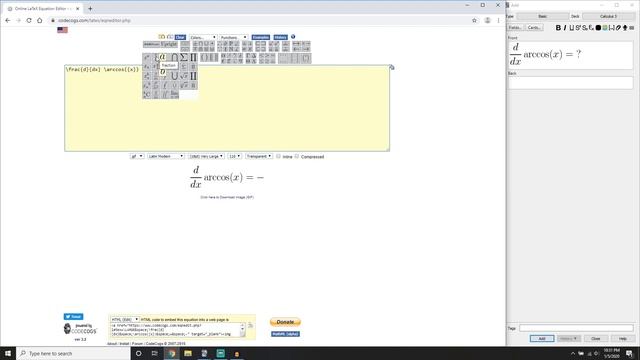Click the undo icon above the editor
Viewport: 640px width, 360px height.
coord(162,37)
